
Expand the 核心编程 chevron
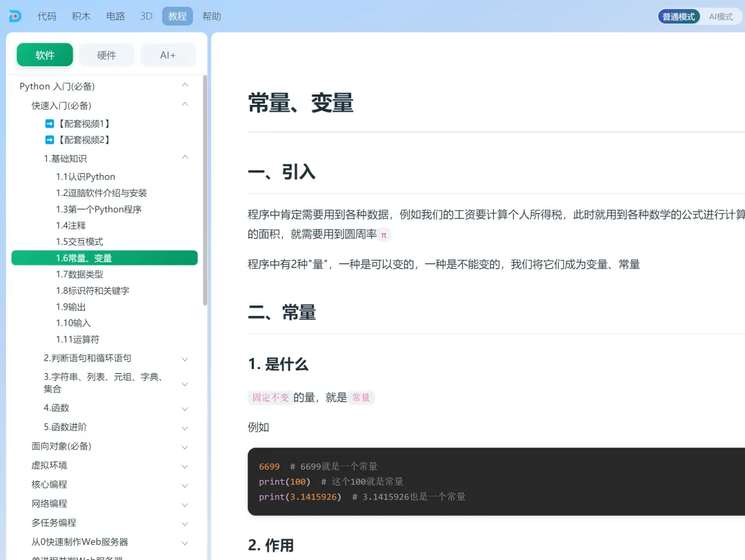(x=185, y=486)
